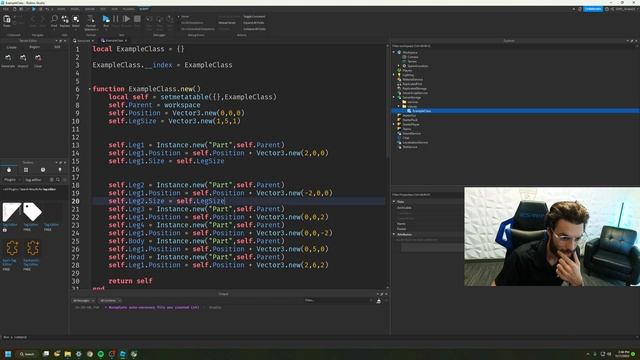Select SoundService in Explorer

411,133
